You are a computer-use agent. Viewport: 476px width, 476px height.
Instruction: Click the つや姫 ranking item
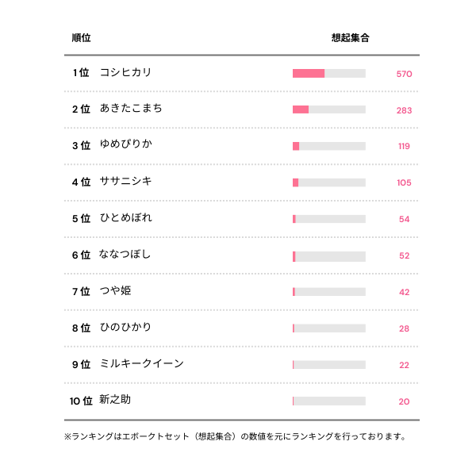tap(116, 291)
